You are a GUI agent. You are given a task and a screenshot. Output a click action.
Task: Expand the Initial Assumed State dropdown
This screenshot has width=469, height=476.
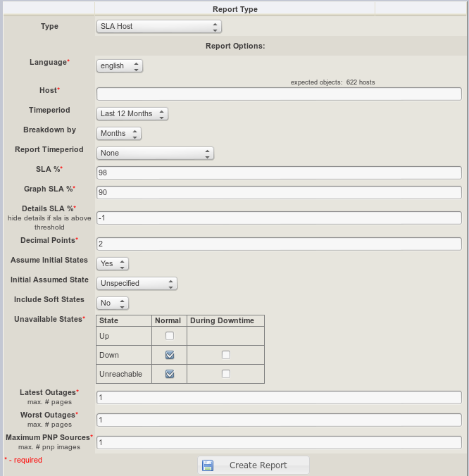pyautogui.click(x=137, y=283)
